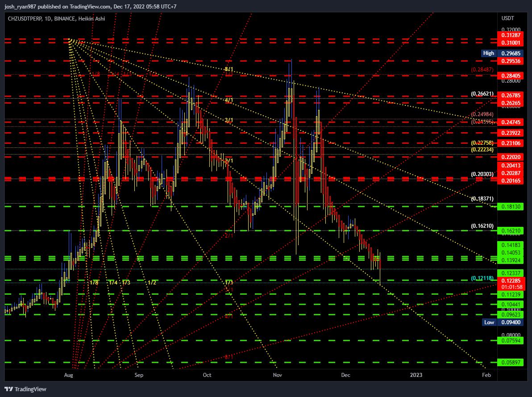Click the cyan (0.12118) level annotation
Viewport: 532px width, 397px height.
click(482, 279)
